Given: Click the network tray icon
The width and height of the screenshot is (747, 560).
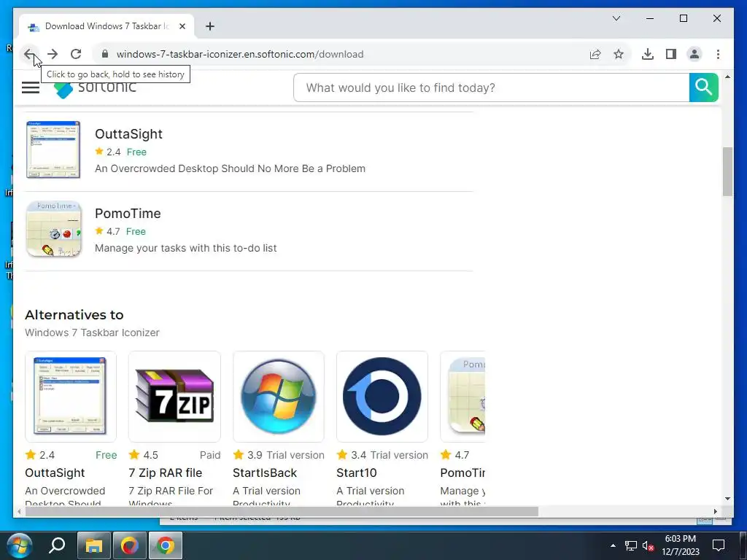Looking at the screenshot, I should tap(631, 545).
